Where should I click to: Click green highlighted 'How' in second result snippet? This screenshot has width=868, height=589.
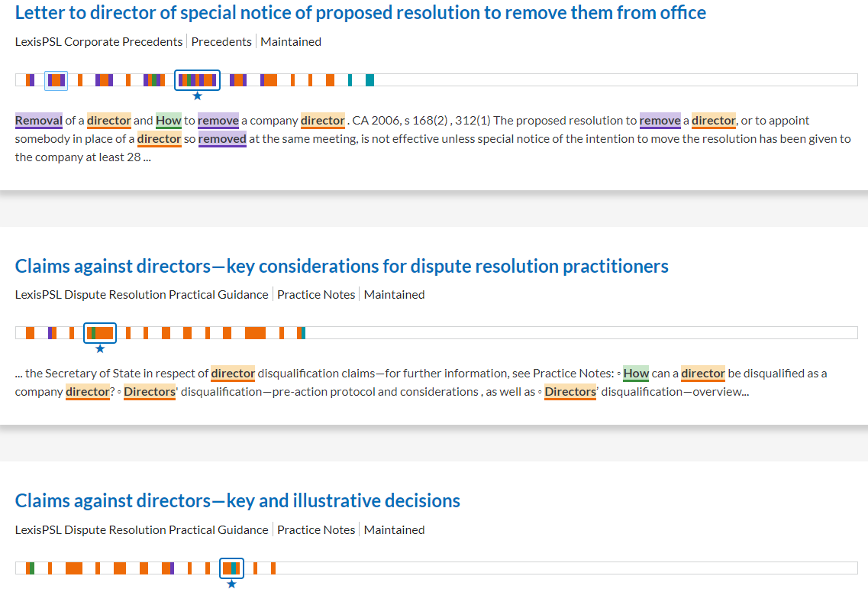click(x=635, y=374)
